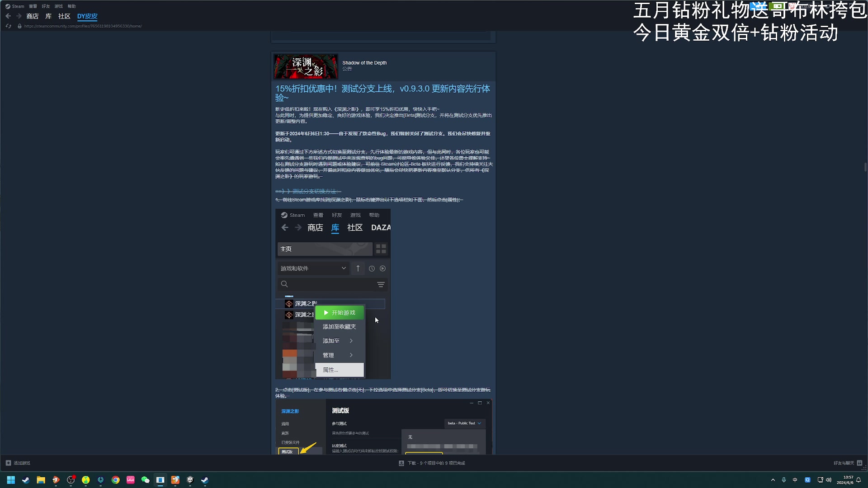Click 添加游戏 at the bottom left
This screenshot has width=868, height=488.
18,463
